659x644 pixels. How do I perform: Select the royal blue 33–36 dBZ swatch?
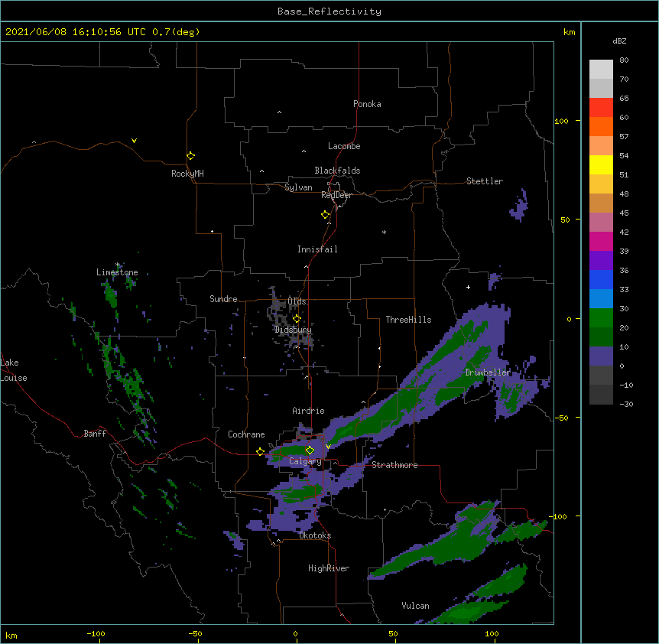click(601, 279)
